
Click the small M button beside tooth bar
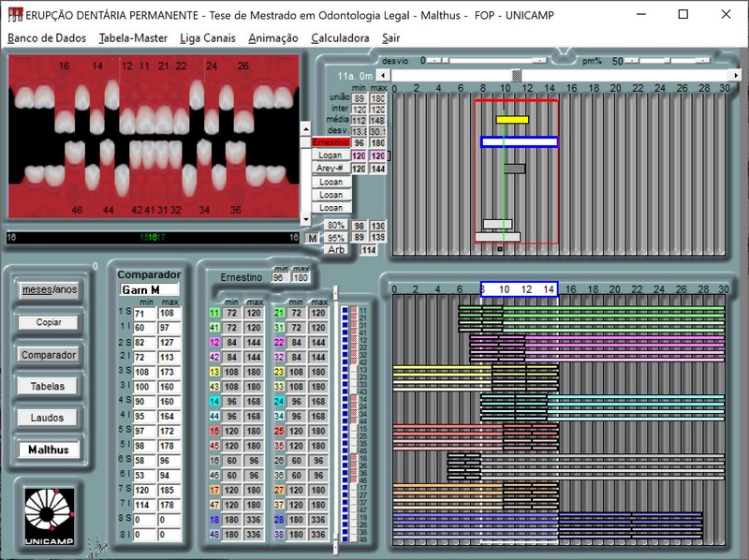[x=312, y=239]
